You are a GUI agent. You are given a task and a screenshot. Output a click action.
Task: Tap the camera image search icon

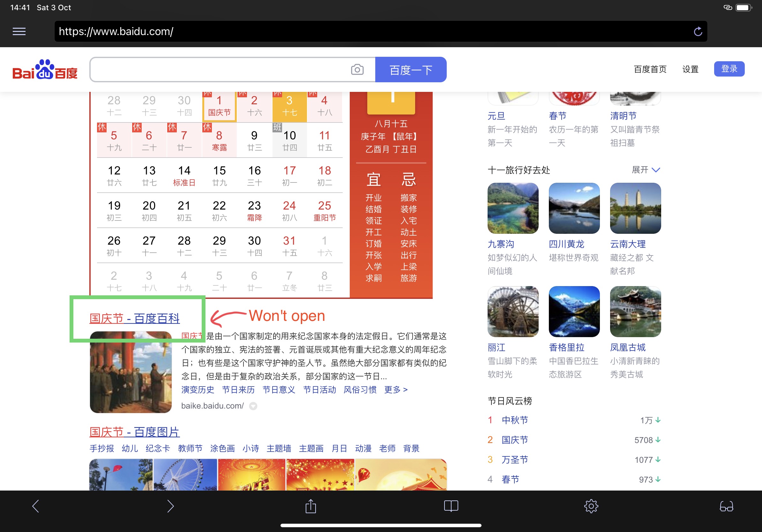point(357,69)
